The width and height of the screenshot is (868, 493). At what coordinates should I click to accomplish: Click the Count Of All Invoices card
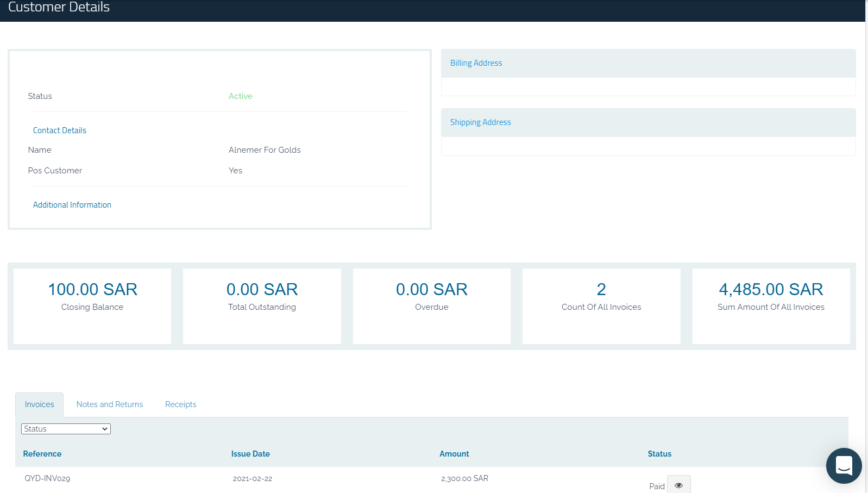tap(601, 306)
